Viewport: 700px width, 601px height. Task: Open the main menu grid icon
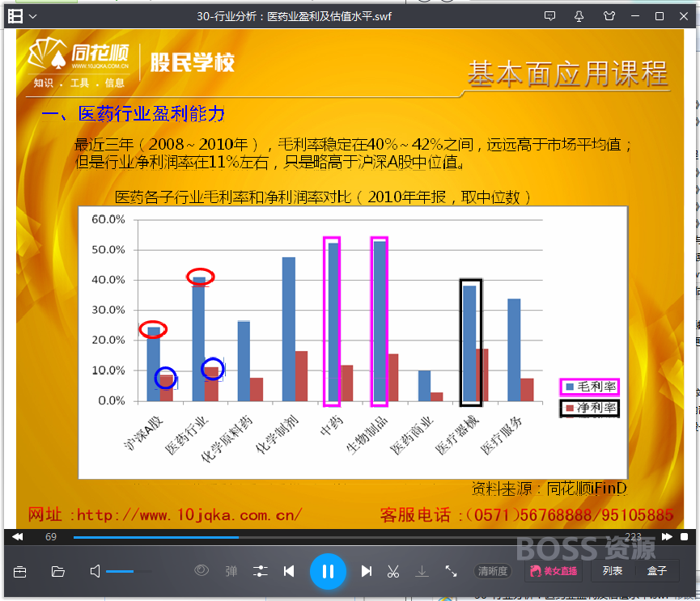(x=15, y=16)
